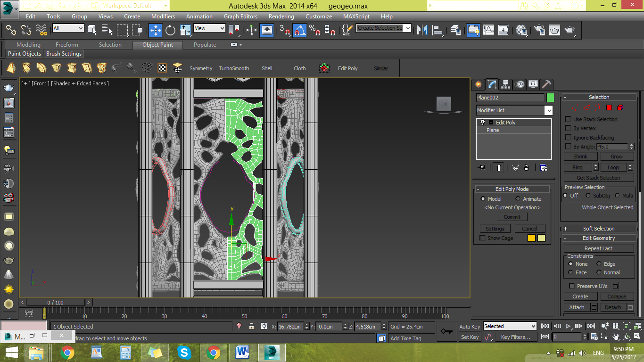Open the Select by Name list icon
Viewport: 644px width, 362px height.
[107, 30]
